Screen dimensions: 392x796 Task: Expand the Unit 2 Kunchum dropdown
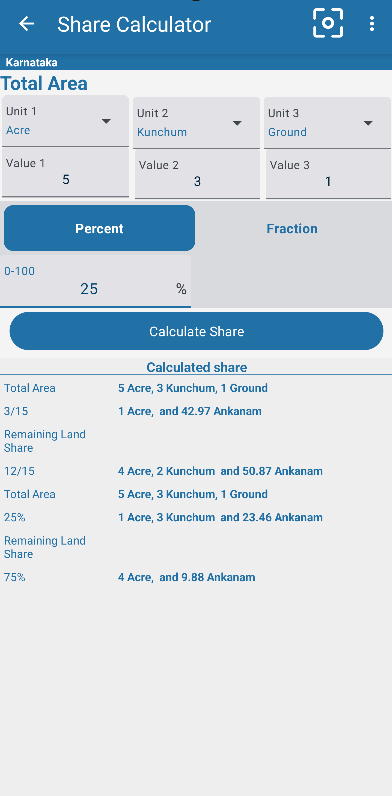pyautogui.click(x=197, y=123)
